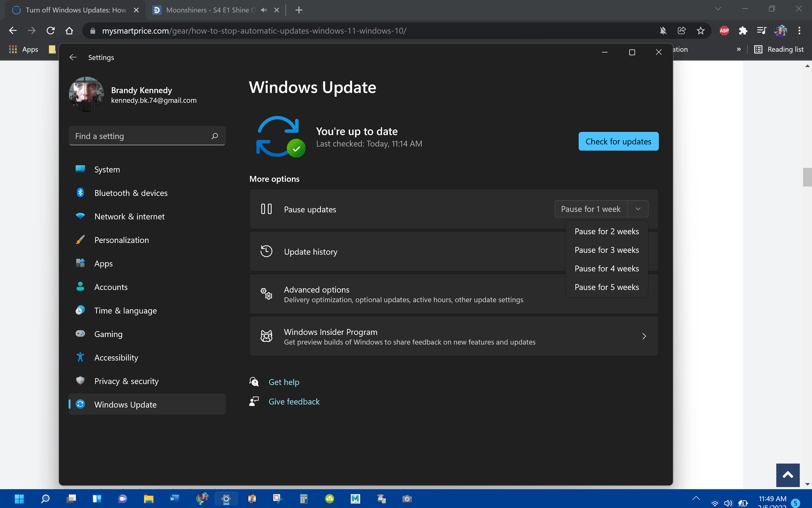Click the share page icon
The height and width of the screenshot is (508, 812).
pos(681,31)
